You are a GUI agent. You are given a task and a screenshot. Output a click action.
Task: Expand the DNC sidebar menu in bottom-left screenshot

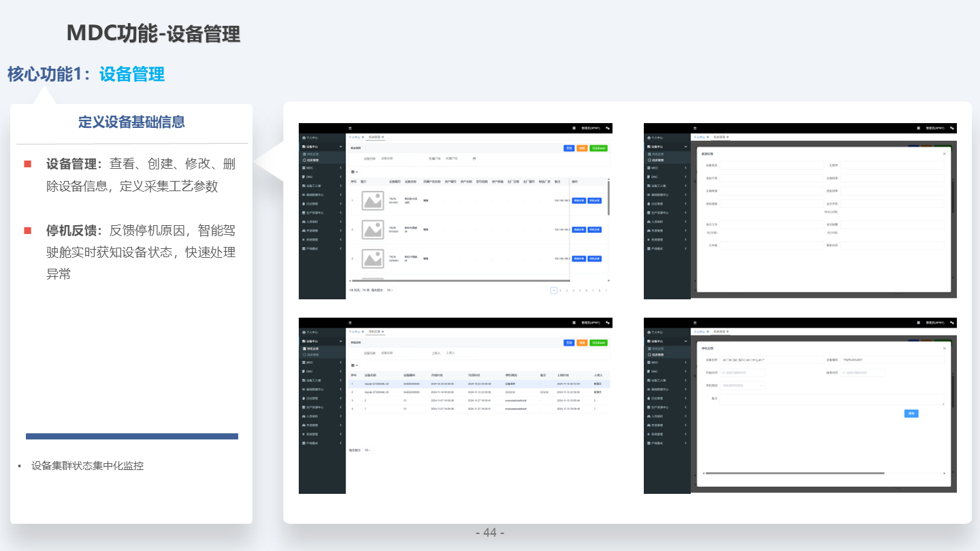click(x=322, y=371)
